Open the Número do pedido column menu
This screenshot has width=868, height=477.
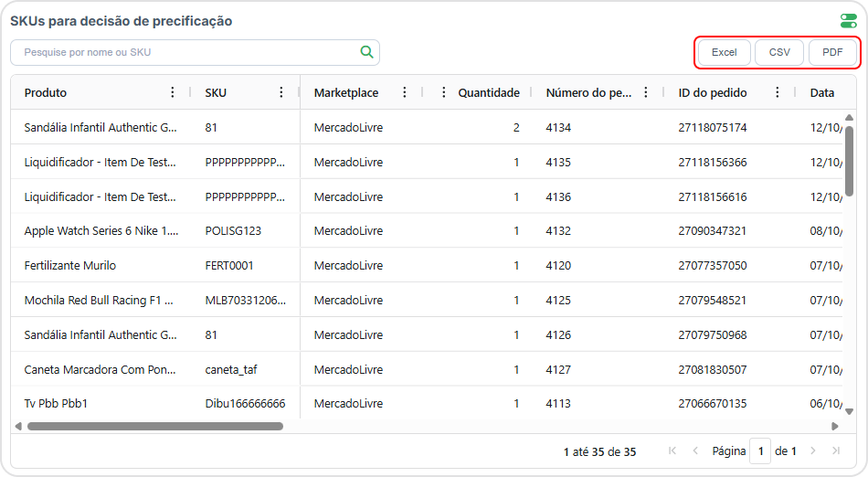(645, 92)
